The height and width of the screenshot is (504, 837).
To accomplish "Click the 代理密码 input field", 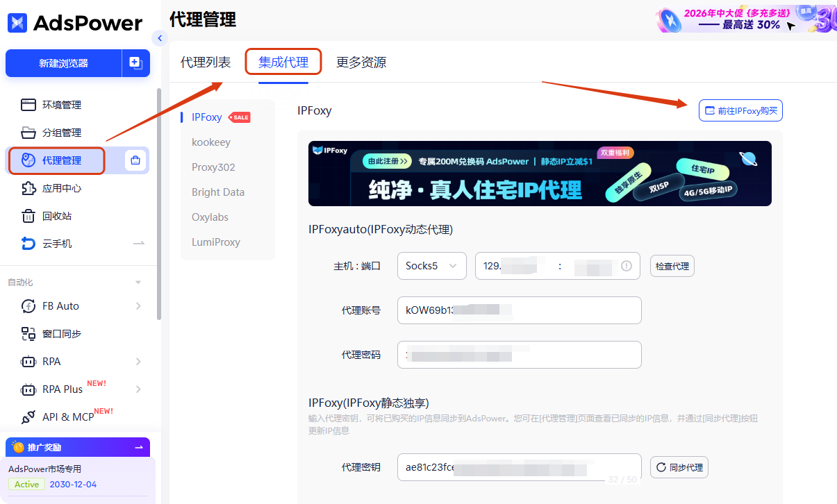I will [519, 355].
